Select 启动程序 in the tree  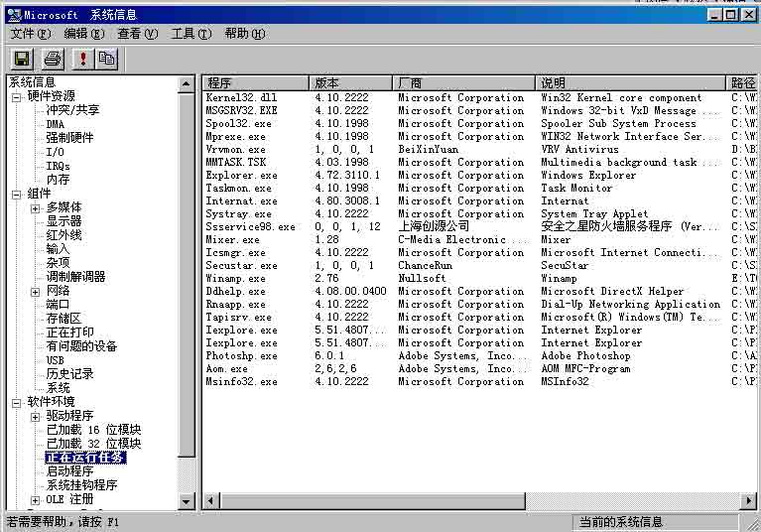point(69,471)
